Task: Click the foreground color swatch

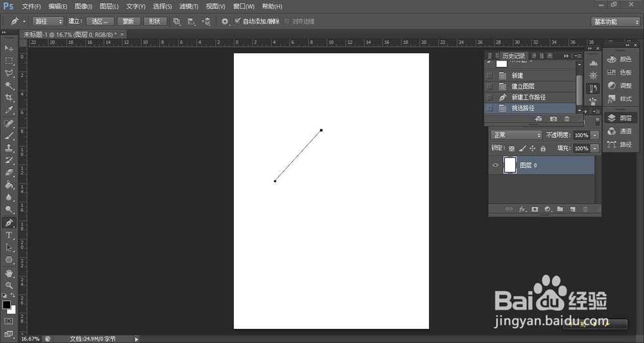Action: (6, 305)
